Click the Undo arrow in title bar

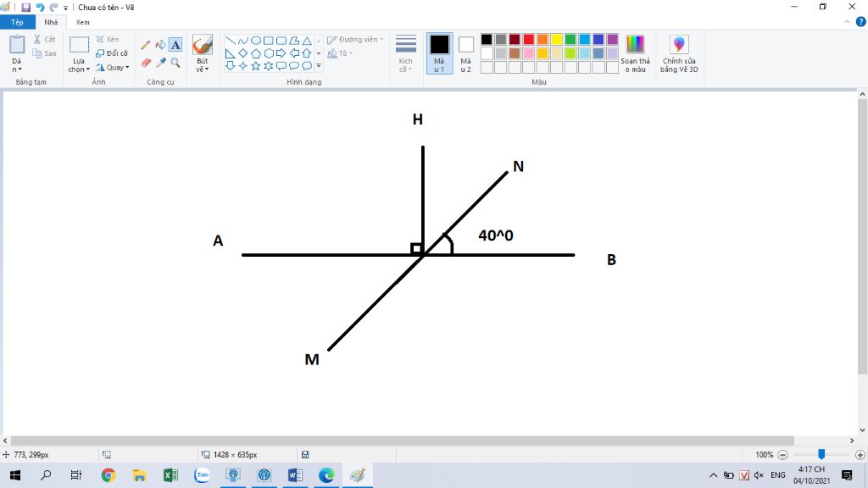(40, 7)
